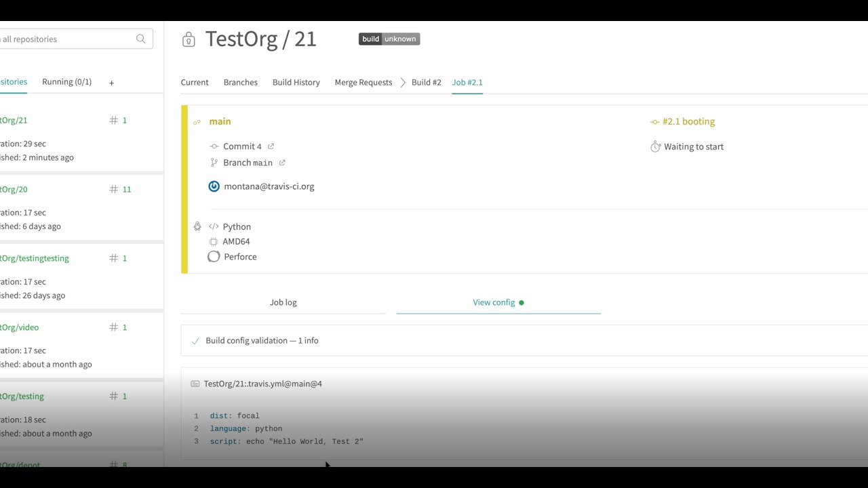Click the 'ished: 26 days ago' text

coord(33,296)
